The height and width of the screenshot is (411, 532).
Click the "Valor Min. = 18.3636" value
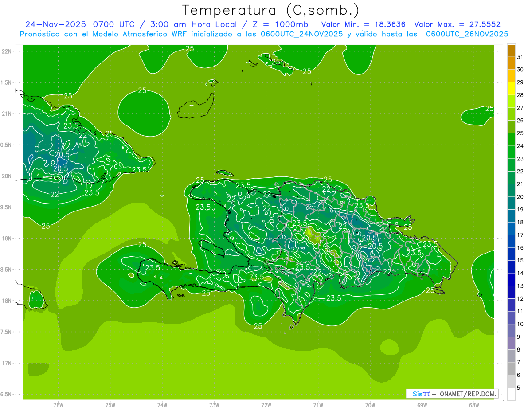[x=363, y=24]
